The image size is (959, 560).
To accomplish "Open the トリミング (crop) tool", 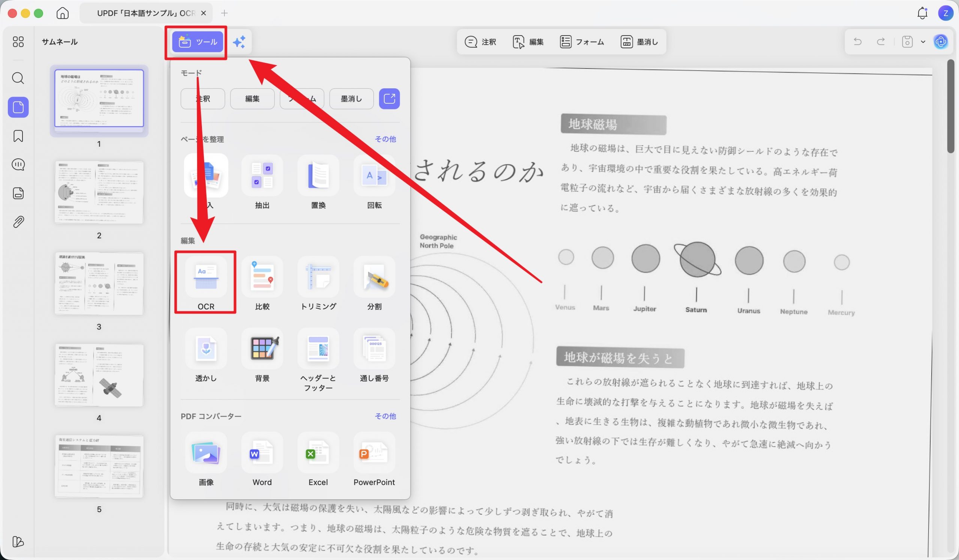I will (x=318, y=283).
